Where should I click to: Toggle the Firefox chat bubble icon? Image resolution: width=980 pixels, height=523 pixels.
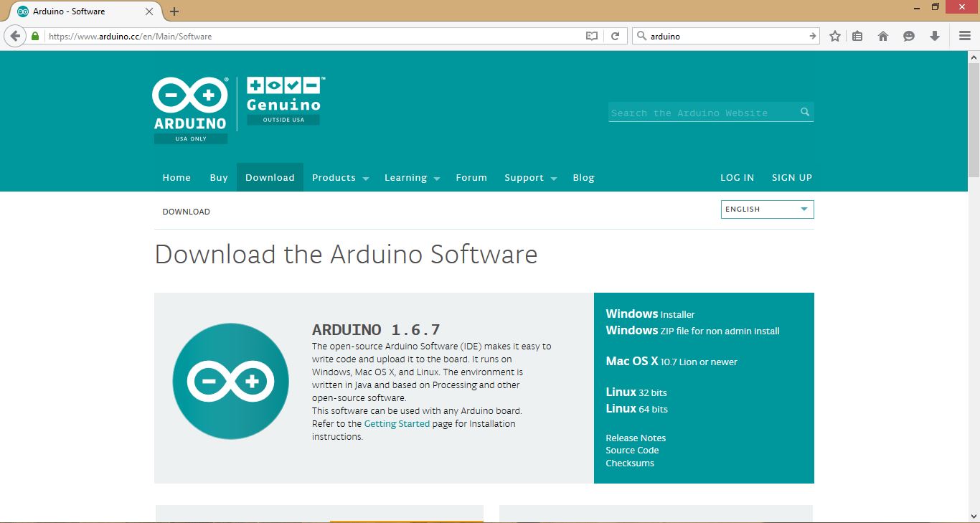point(909,35)
